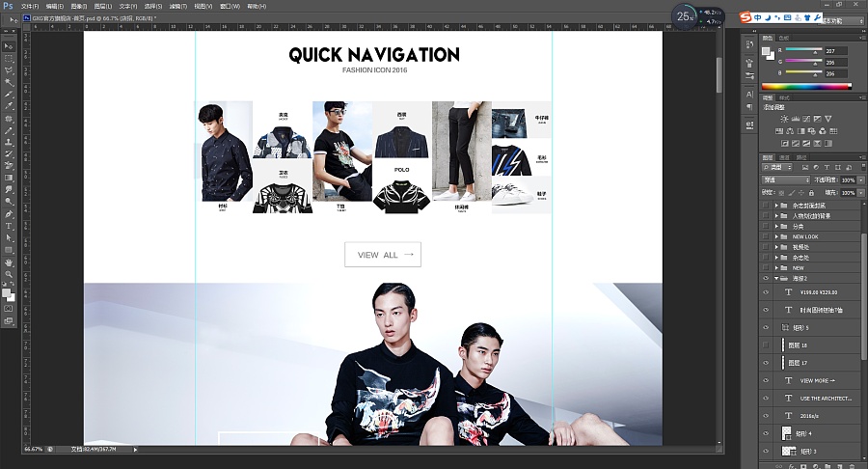Select the Rectangular Marquee tool

(9, 59)
